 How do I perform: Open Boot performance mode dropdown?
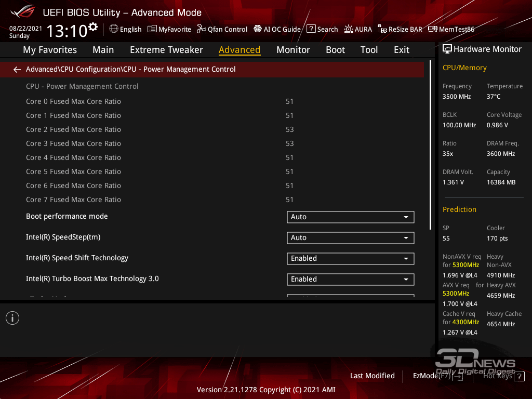[351, 217]
